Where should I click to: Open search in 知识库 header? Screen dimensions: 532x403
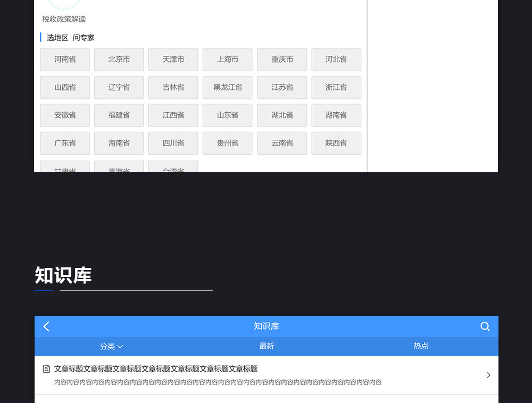coord(485,326)
